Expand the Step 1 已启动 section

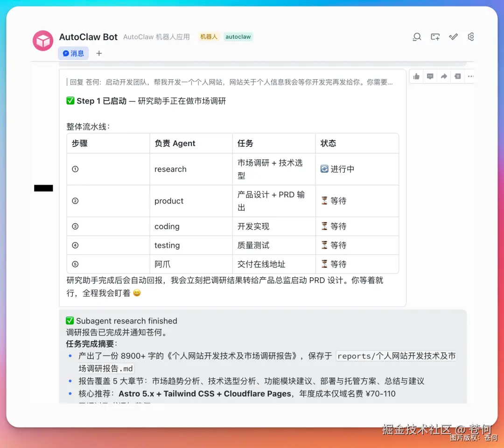click(x=145, y=101)
